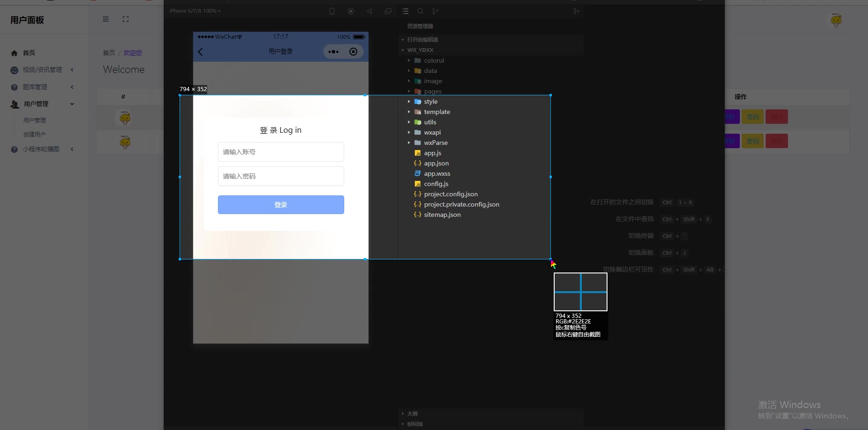Click the 欢迎您 breadcrumb link
The image size is (868, 430).
point(133,53)
